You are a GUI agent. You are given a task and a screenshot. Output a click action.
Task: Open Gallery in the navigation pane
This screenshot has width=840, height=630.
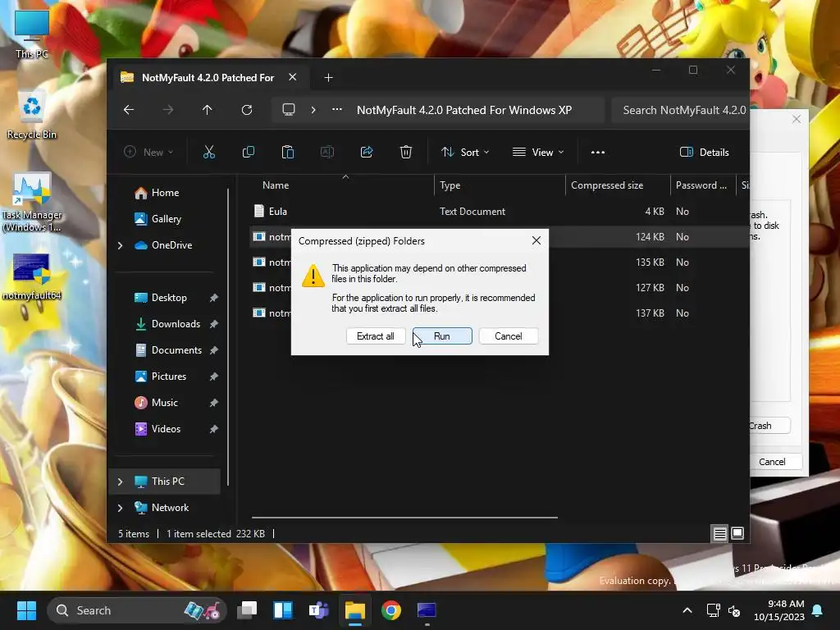166,218
